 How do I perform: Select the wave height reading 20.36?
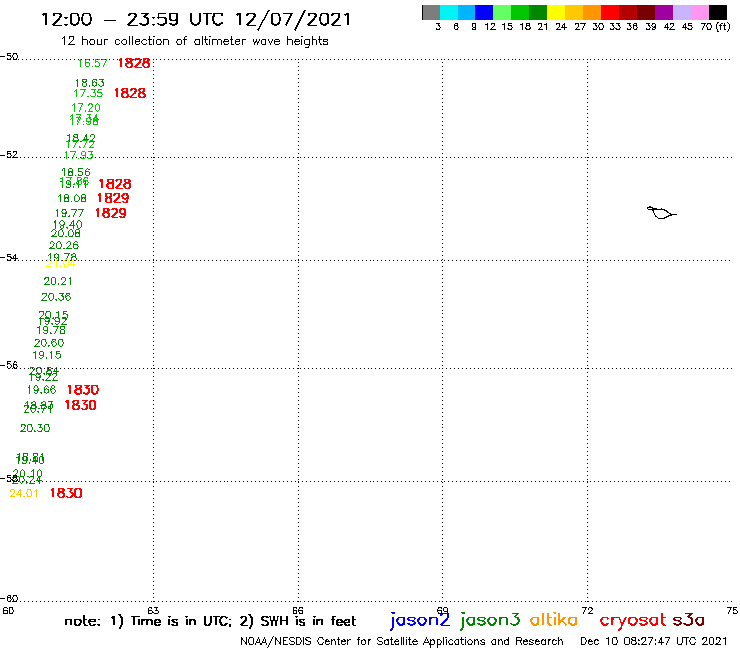56,297
